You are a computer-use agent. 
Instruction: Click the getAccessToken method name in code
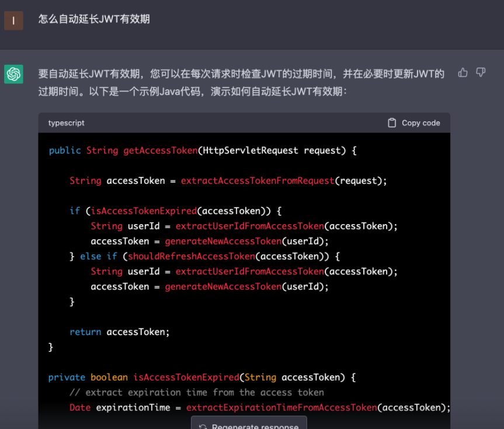[161, 151]
